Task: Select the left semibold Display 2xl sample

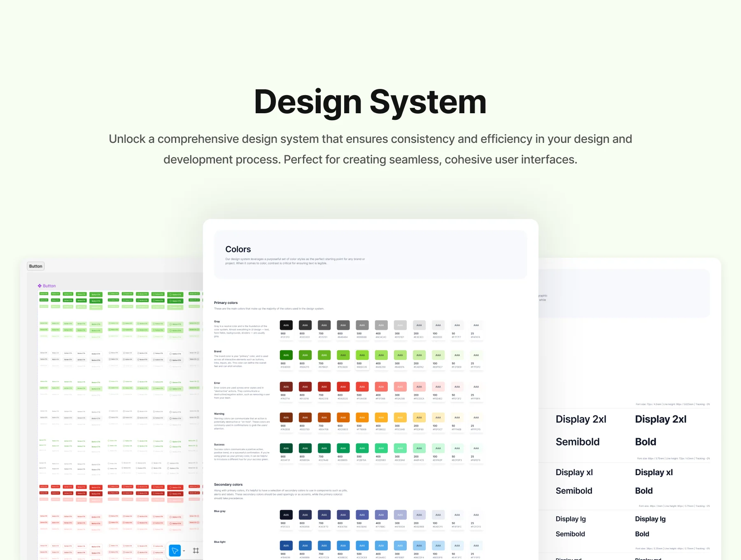Action: pyautogui.click(x=581, y=419)
